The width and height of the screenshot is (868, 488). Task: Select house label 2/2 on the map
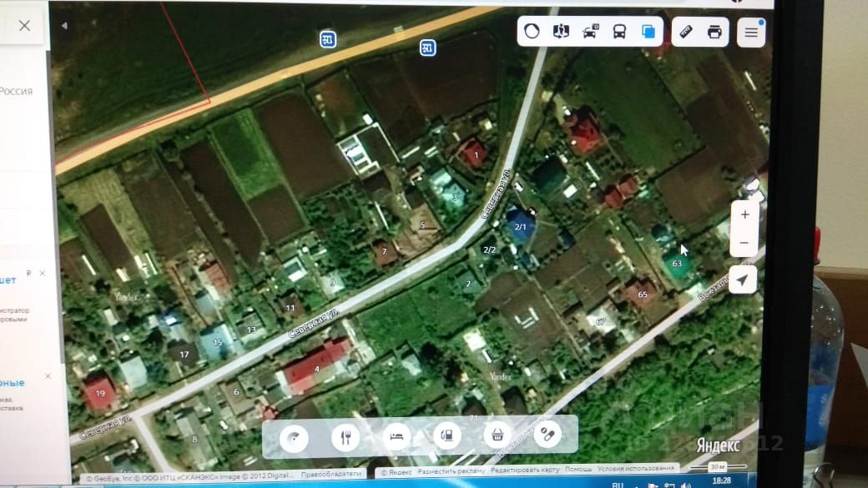click(489, 250)
